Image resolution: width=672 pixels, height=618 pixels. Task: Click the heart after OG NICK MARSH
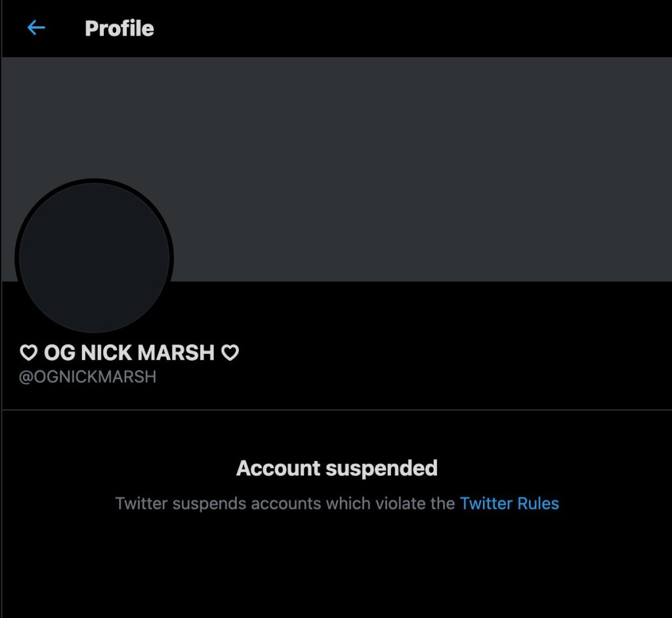[230, 353]
